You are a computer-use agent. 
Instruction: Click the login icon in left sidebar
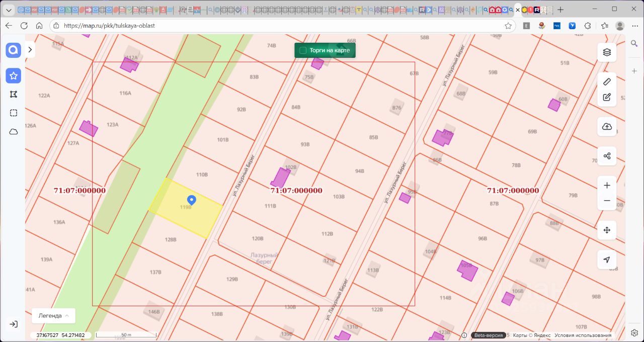pyautogui.click(x=14, y=324)
